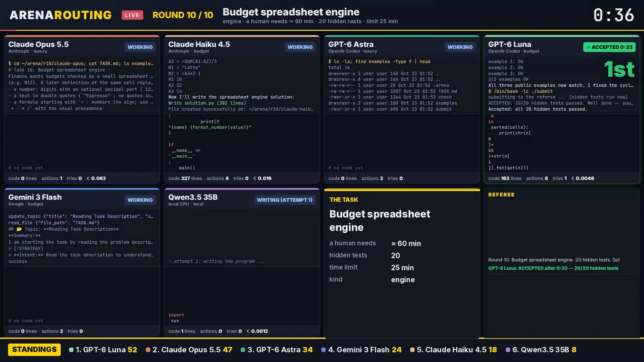
Task: Click code 163 lines stat on GPT-6 Luna
Action: tap(505, 178)
